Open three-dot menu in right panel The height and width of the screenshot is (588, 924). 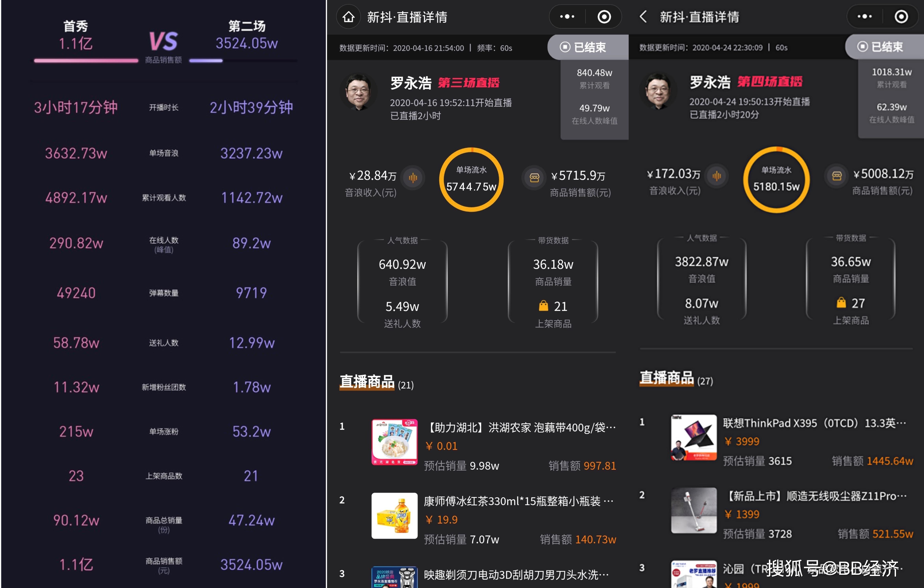865,17
